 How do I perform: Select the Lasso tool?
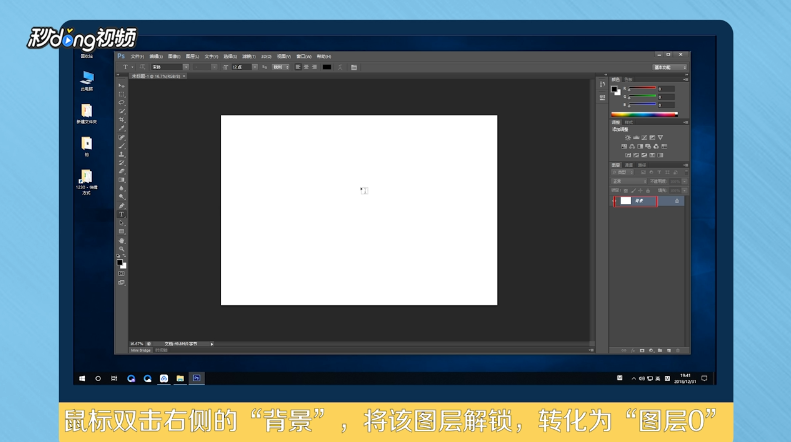[122, 103]
